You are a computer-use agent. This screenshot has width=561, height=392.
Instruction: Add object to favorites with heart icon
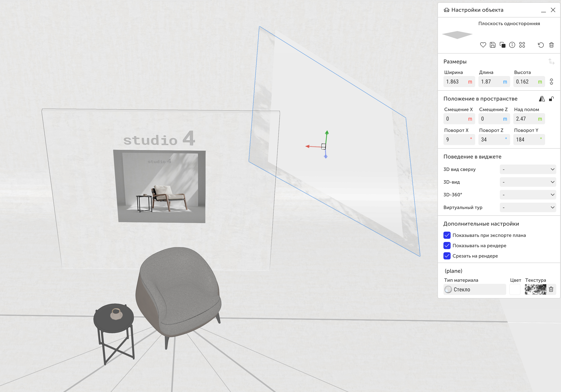click(x=483, y=45)
